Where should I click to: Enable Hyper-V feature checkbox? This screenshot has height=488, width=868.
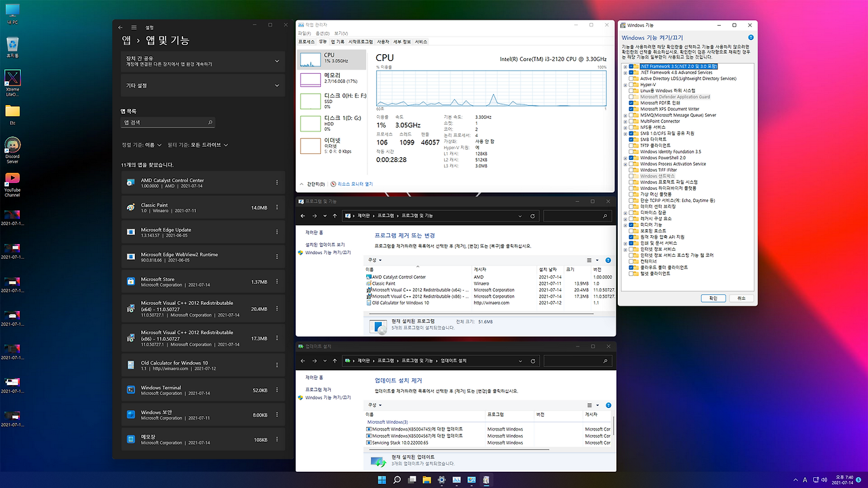click(631, 85)
